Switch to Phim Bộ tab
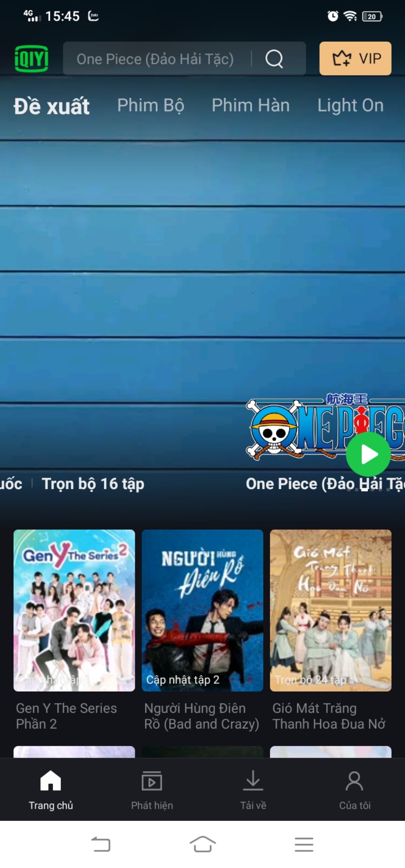 coord(151,106)
